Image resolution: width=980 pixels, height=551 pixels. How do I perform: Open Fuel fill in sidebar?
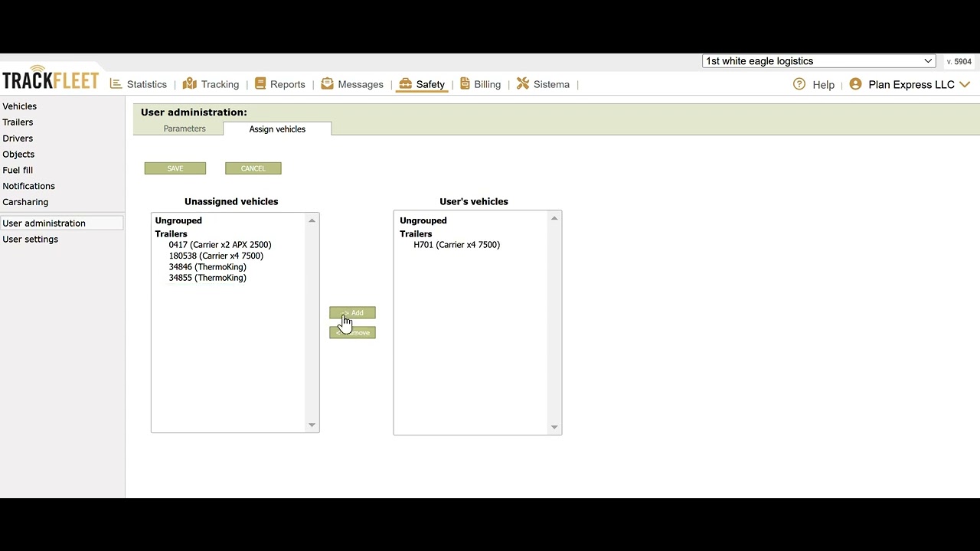tap(18, 170)
